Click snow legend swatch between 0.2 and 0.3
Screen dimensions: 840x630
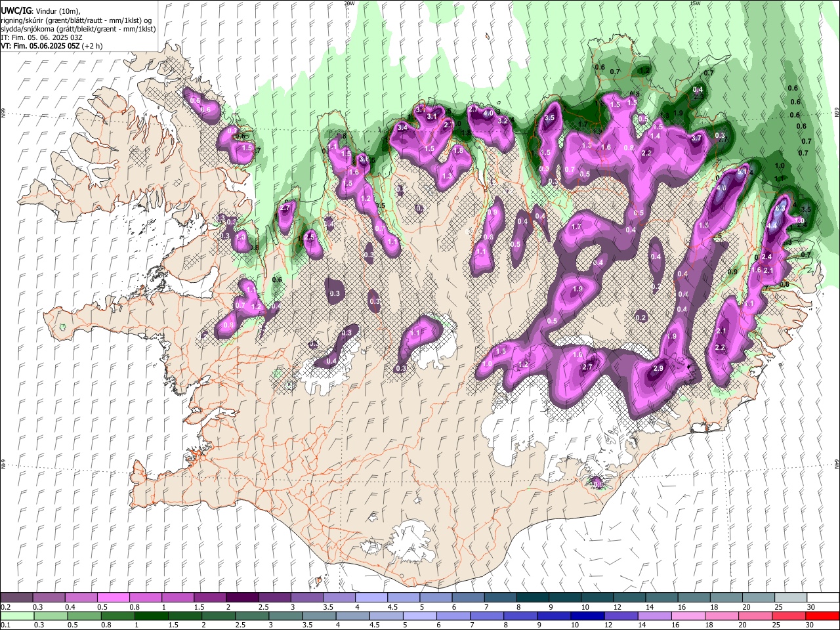(17, 598)
